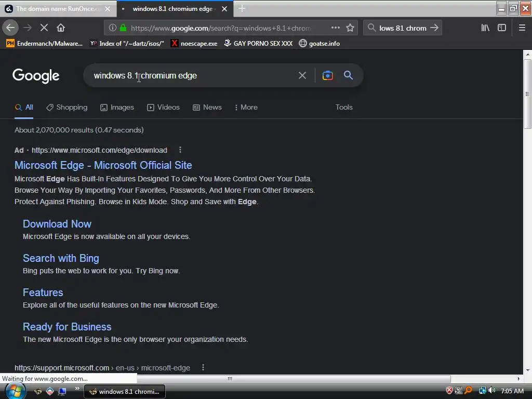Expand the More search categories menu
Screen dimensions: 532x399
pos(246,107)
